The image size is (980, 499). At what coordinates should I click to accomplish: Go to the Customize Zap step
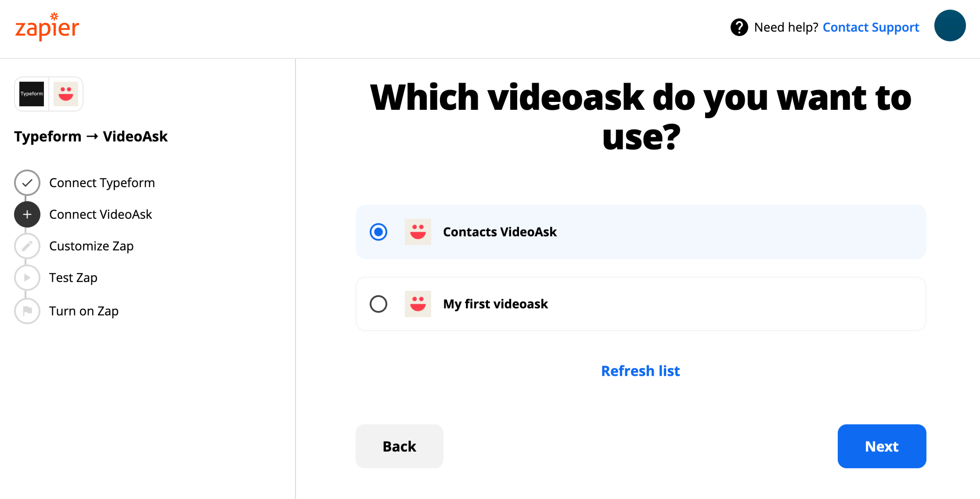pyautogui.click(x=91, y=246)
